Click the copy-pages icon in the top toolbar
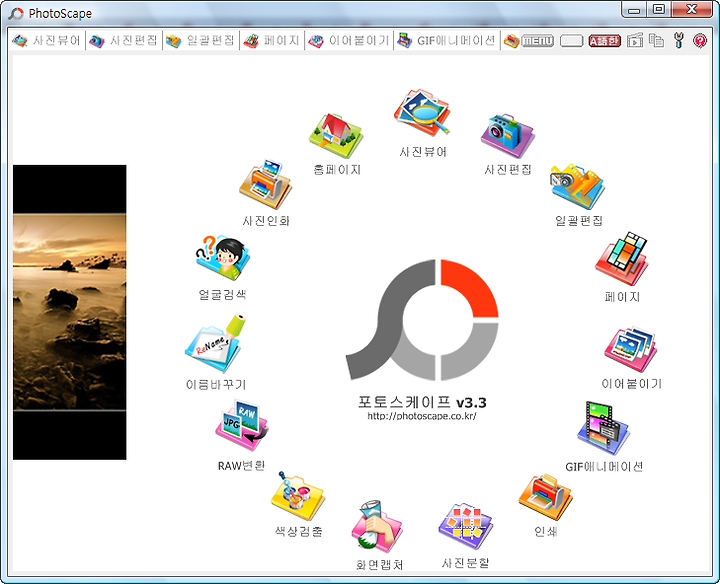720x584 pixels. (x=657, y=40)
